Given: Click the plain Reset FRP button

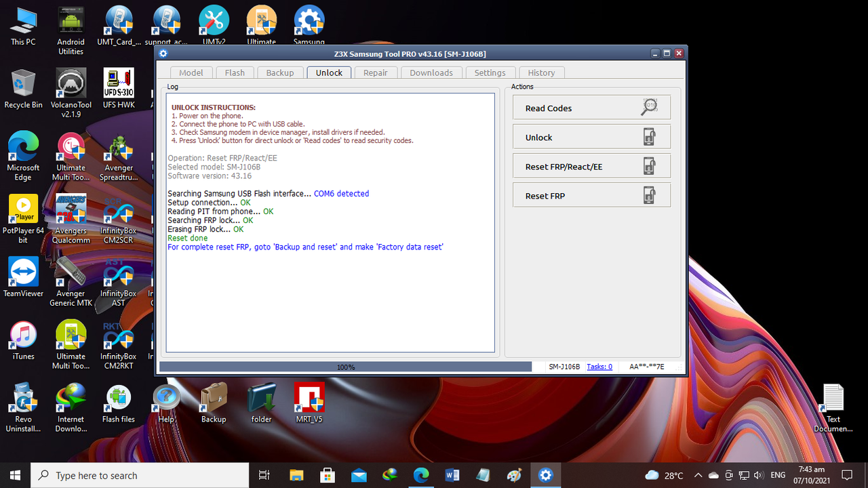Looking at the screenshot, I should pos(591,195).
